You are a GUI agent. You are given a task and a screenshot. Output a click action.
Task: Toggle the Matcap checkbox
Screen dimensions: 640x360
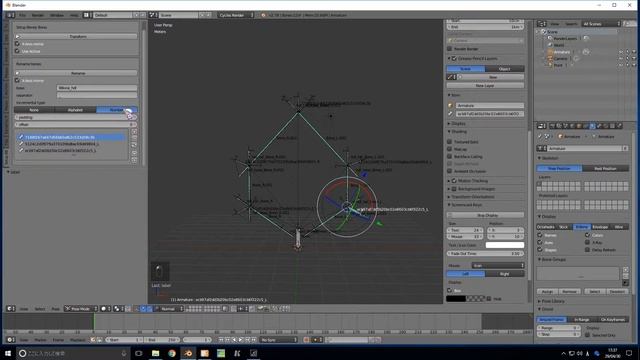point(450,149)
